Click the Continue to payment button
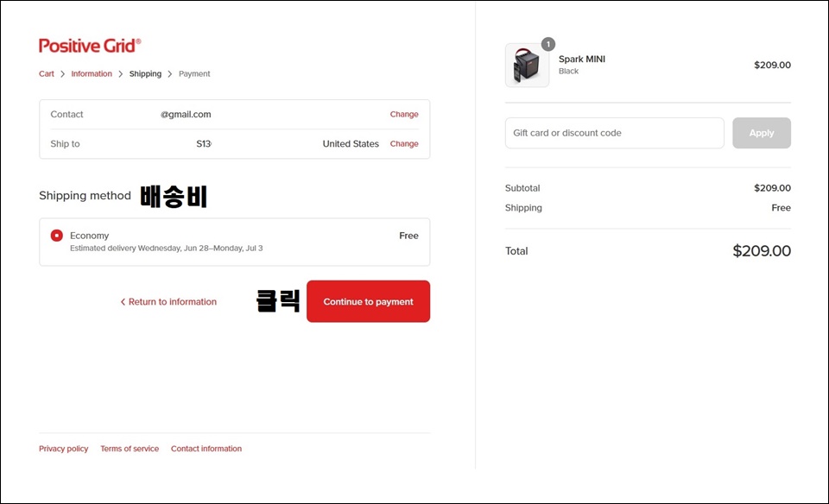 pyautogui.click(x=369, y=301)
